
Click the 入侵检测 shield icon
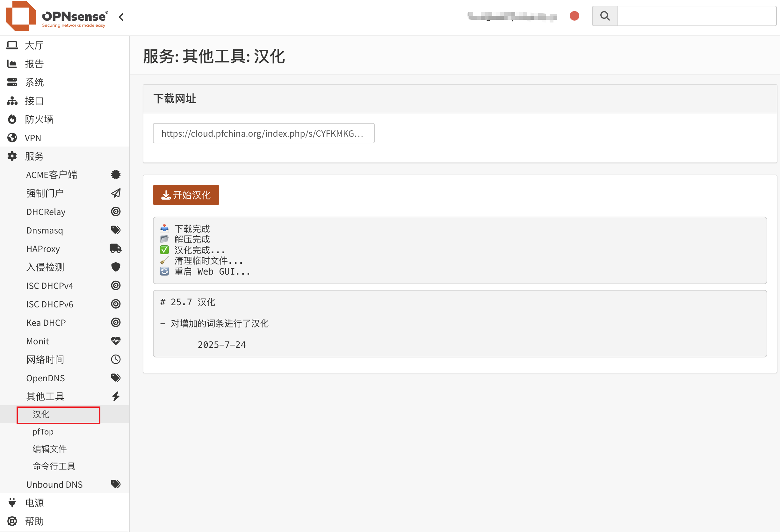coord(115,267)
